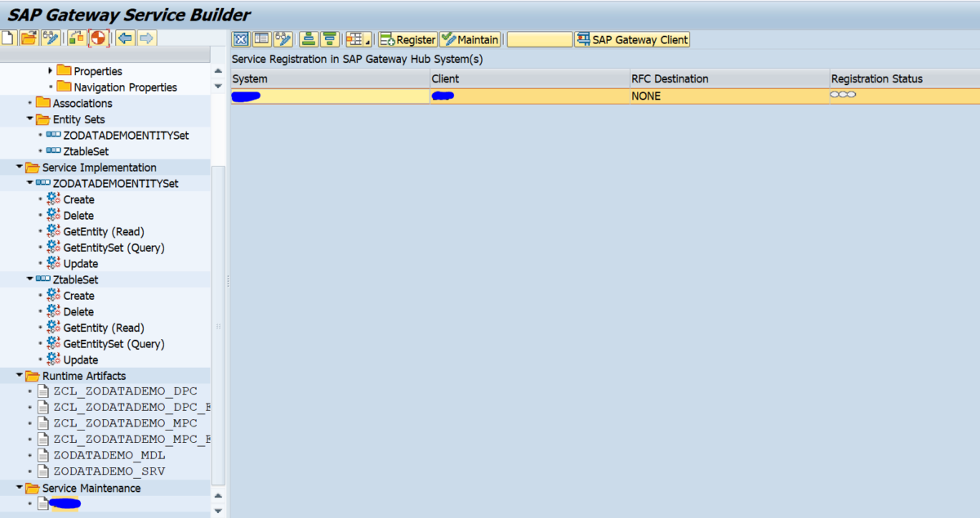The height and width of the screenshot is (518, 980).
Task: Open the SAP Gateway Client
Action: [631, 38]
